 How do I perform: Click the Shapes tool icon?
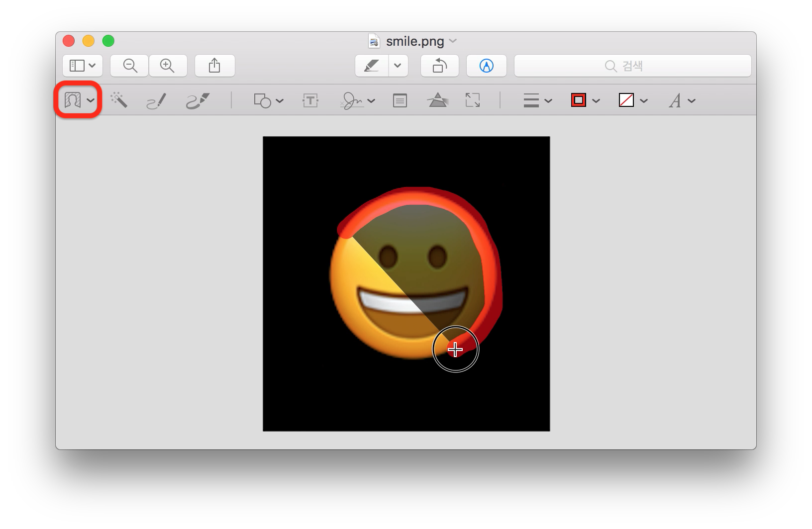262,101
